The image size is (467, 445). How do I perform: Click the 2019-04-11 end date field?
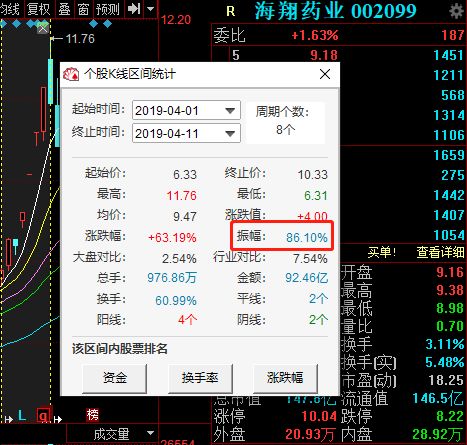click(x=186, y=133)
